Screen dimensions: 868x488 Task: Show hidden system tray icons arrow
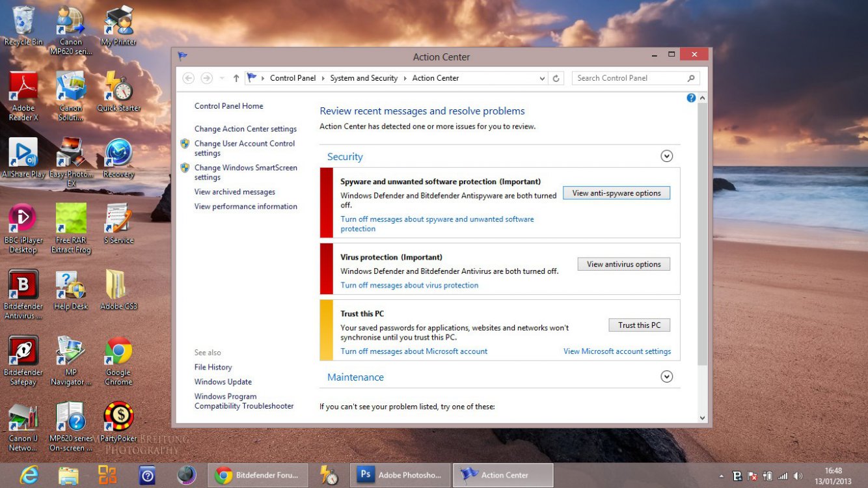pyautogui.click(x=721, y=476)
